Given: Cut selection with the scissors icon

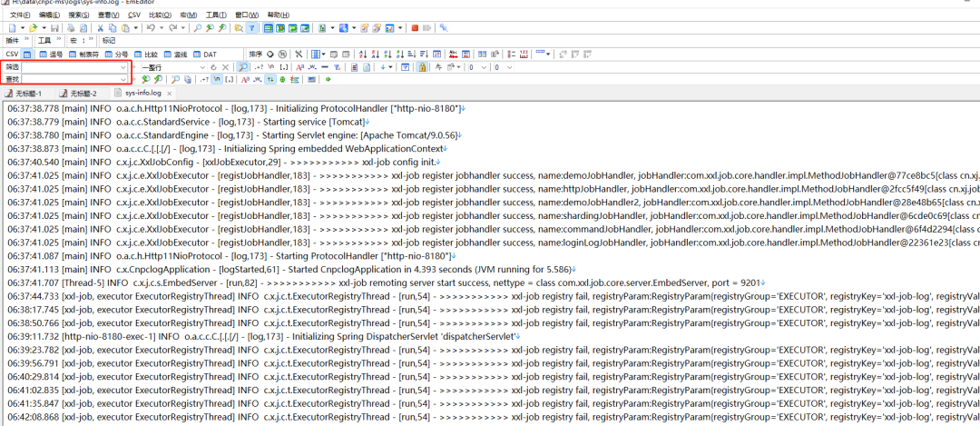Looking at the screenshot, I should click(100, 27).
